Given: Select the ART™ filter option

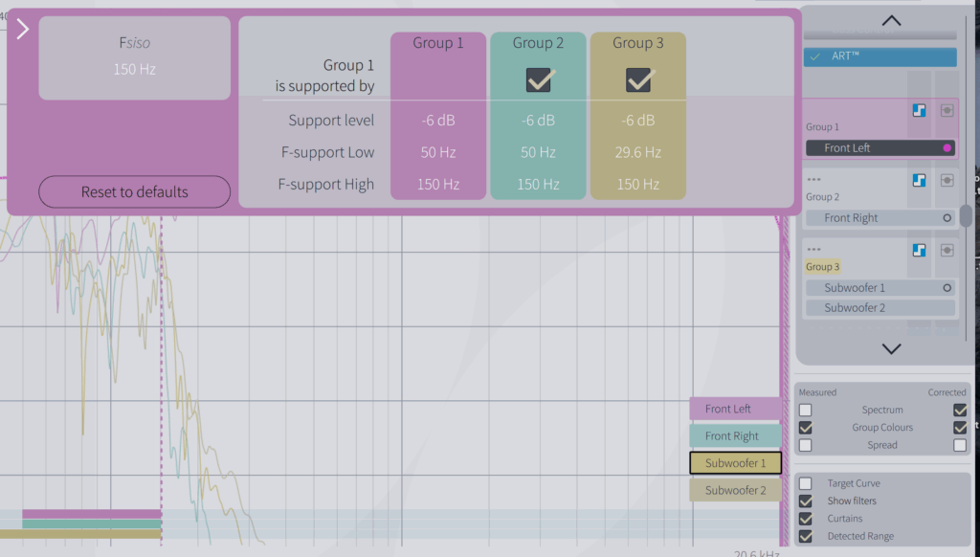Looking at the screenshot, I should 880,57.
